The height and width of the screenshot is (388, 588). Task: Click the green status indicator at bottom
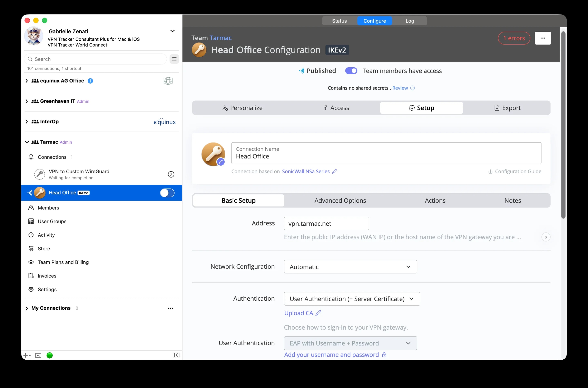pyautogui.click(x=50, y=356)
